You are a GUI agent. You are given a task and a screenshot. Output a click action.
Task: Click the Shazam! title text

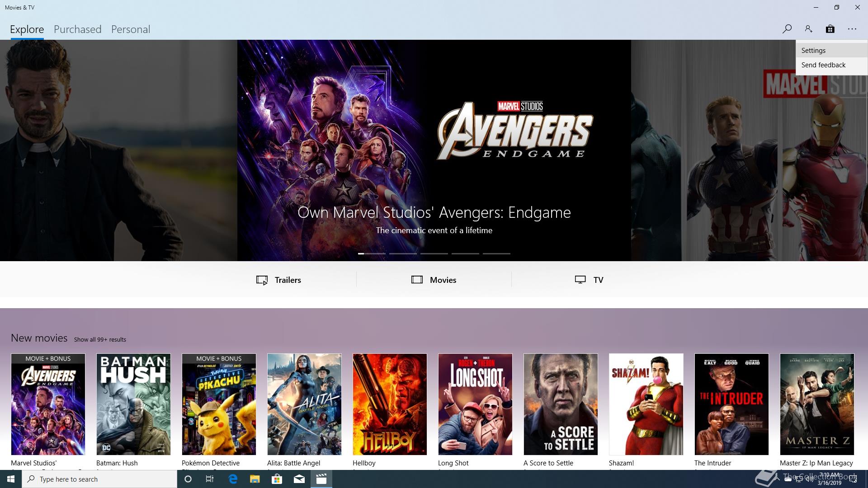pyautogui.click(x=621, y=463)
